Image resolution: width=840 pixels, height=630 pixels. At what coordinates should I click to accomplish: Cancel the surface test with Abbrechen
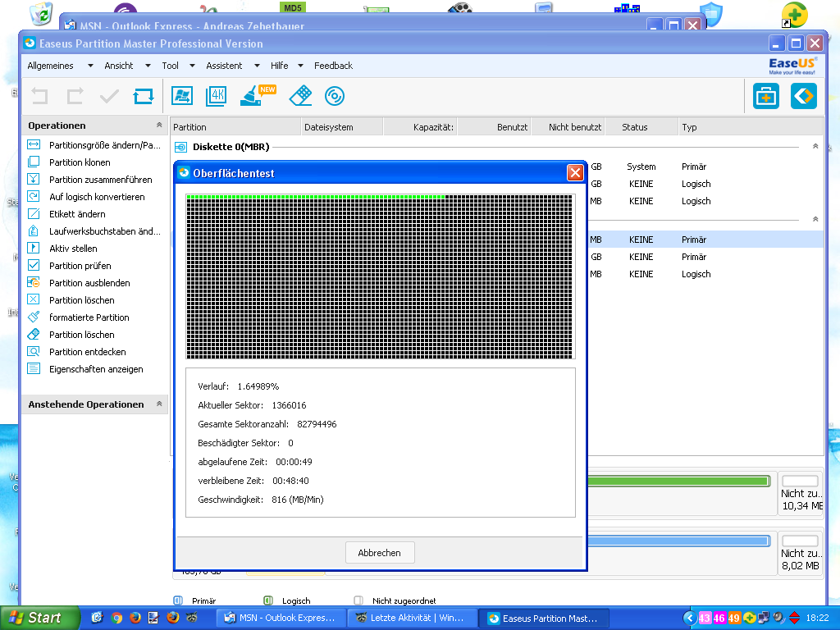point(380,552)
